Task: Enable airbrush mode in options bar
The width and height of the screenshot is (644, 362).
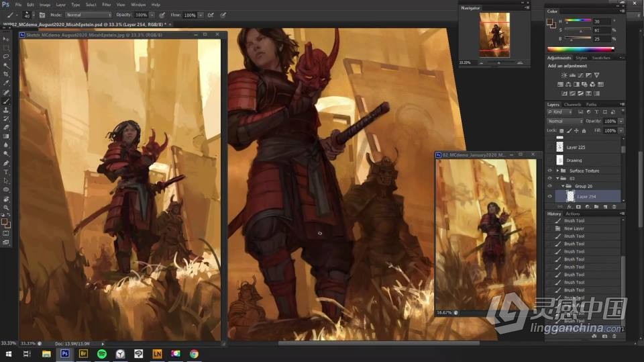Action: coord(211,15)
